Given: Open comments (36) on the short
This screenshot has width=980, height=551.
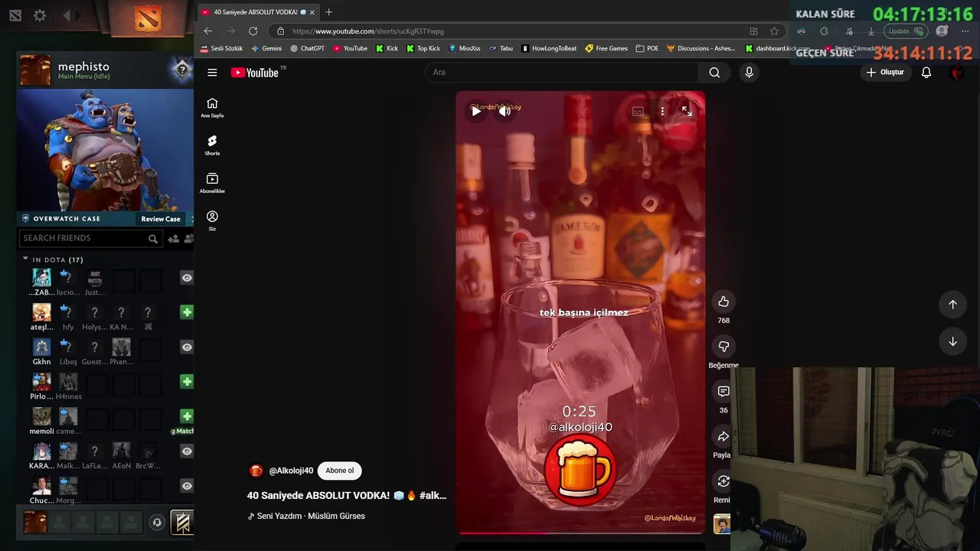Looking at the screenshot, I should 724,391.
